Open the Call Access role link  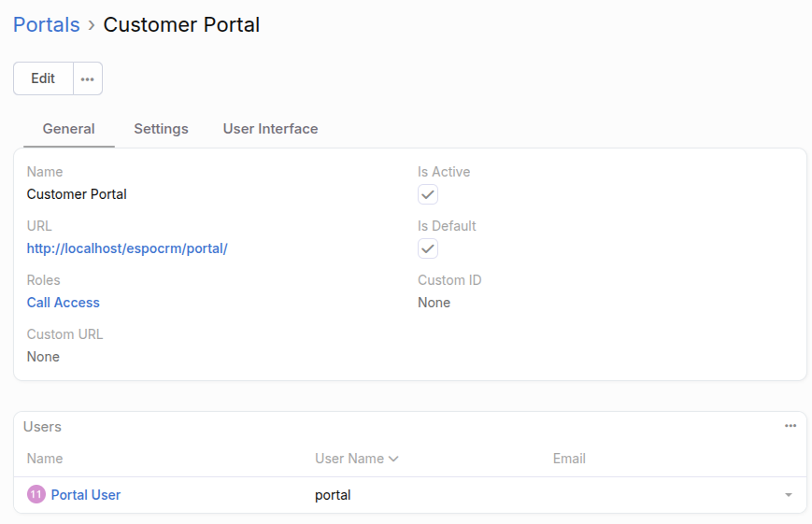click(64, 303)
